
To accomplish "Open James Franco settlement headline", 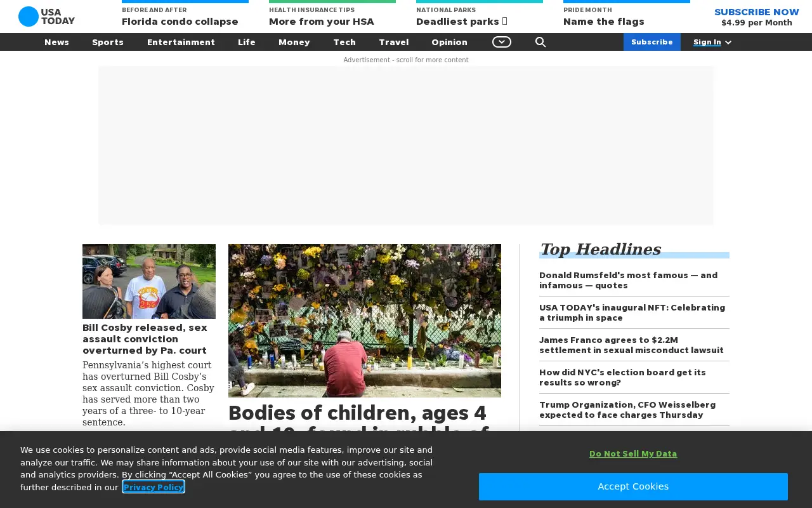I will [631, 345].
